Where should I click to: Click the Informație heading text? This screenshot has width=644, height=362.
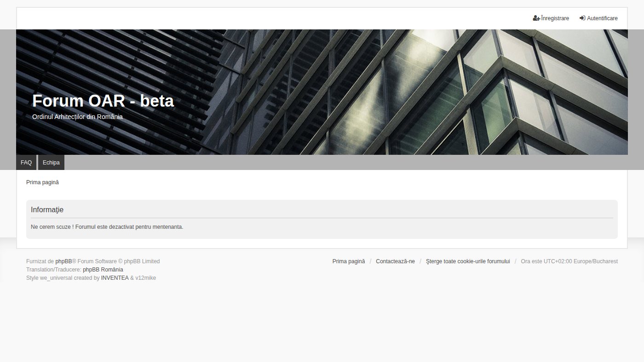click(x=47, y=210)
